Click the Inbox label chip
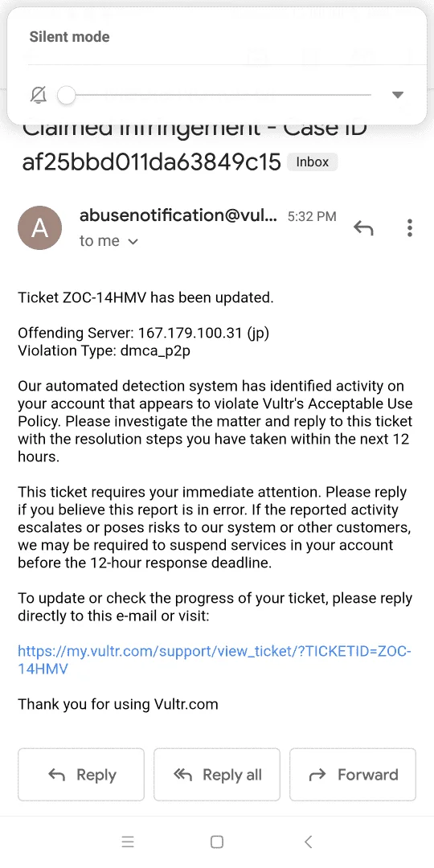This screenshot has width=434, height=868. click(312, 162)
